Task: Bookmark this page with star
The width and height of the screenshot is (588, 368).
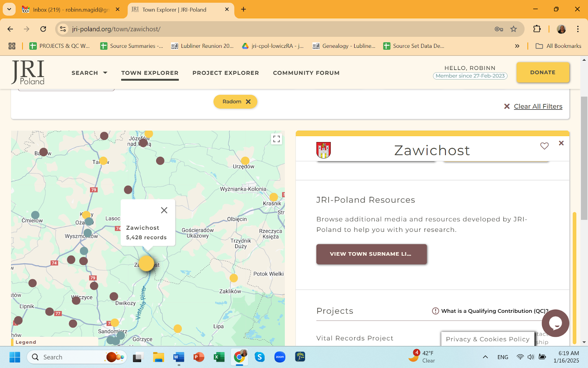Action: 513,29
